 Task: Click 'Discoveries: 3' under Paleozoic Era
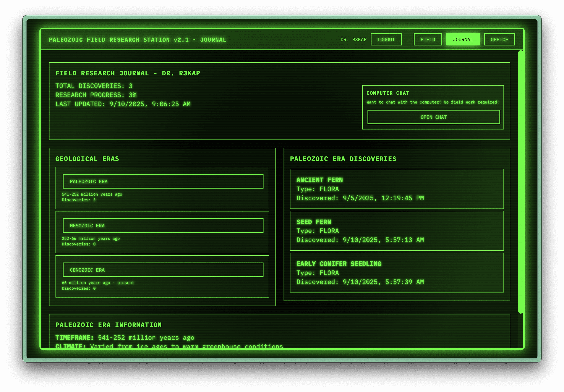tap(79, 200)
